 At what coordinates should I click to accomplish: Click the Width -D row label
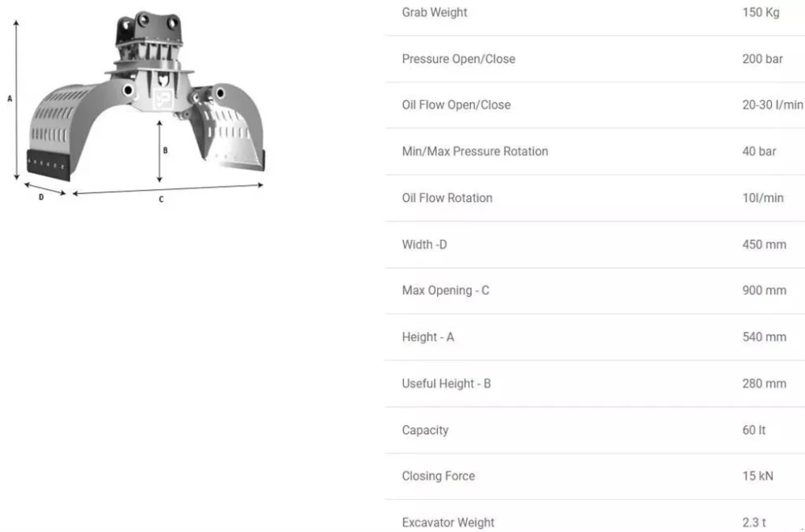[x=424, y=245]
